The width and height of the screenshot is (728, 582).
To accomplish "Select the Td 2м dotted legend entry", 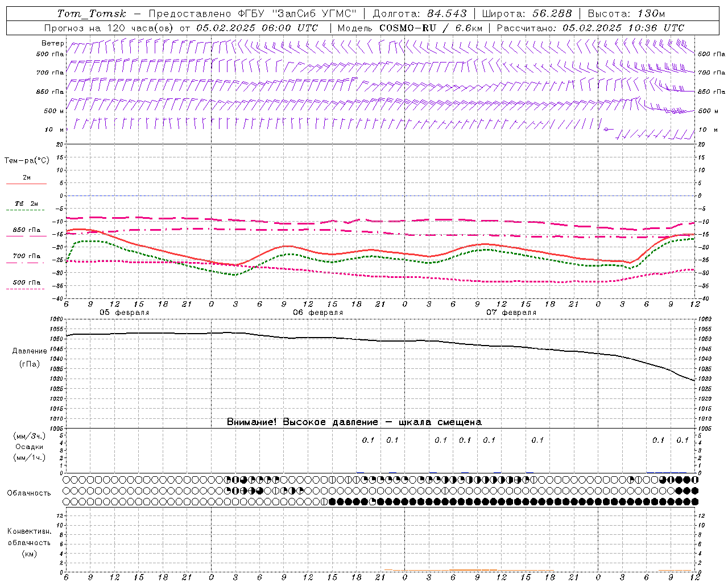I will 26,206.
